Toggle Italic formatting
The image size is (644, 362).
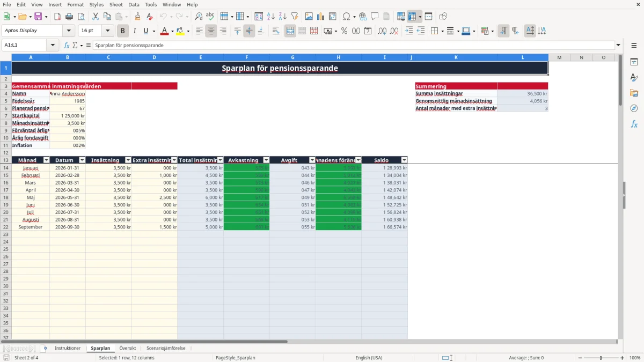pyautogui.click(x=134, y=31)
